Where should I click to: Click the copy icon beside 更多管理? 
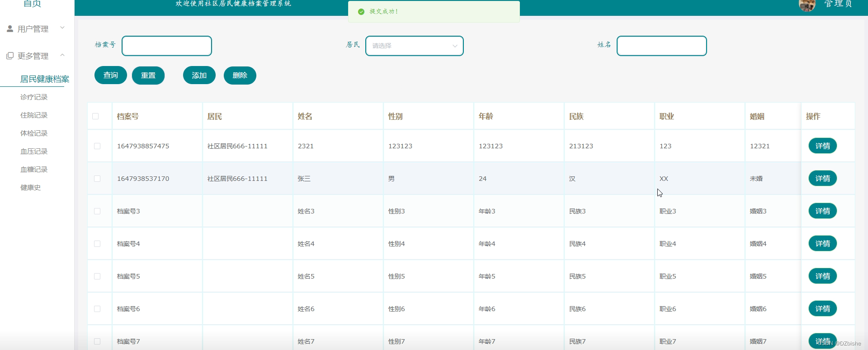point(10,56)
